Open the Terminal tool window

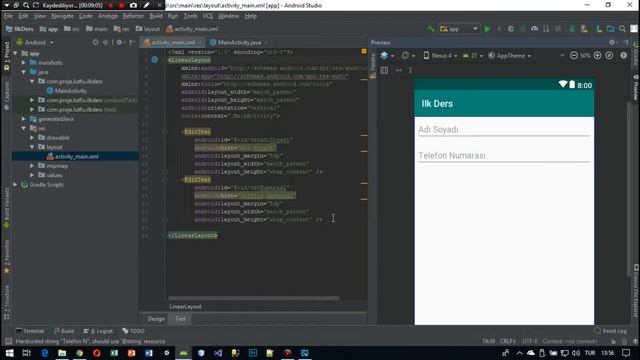click(30, 331)
